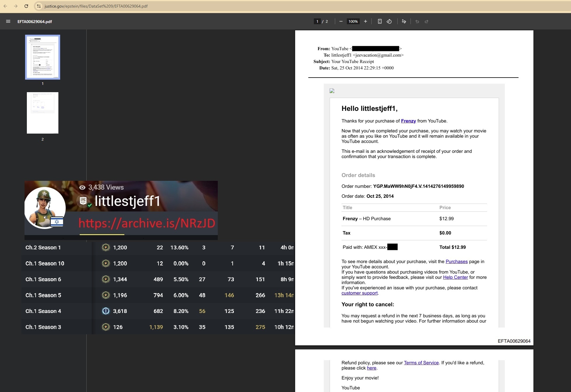Click the redo arrow in PDF toolbar
This screenshot has width=571, height=392.
tap(426, 21)
